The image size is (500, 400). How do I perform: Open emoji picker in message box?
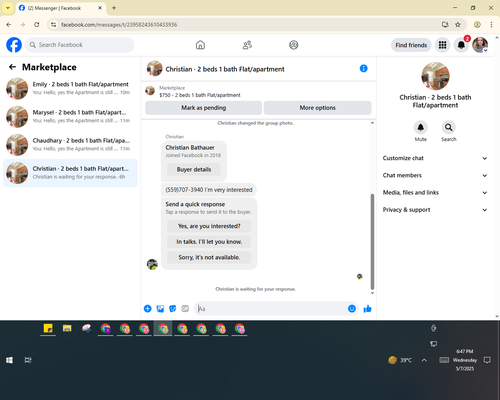click(352, 309)
